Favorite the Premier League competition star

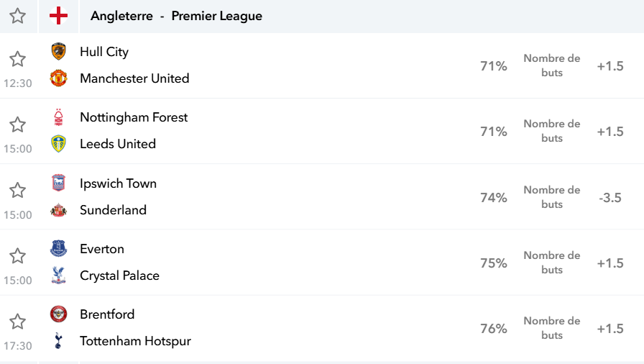18,16
